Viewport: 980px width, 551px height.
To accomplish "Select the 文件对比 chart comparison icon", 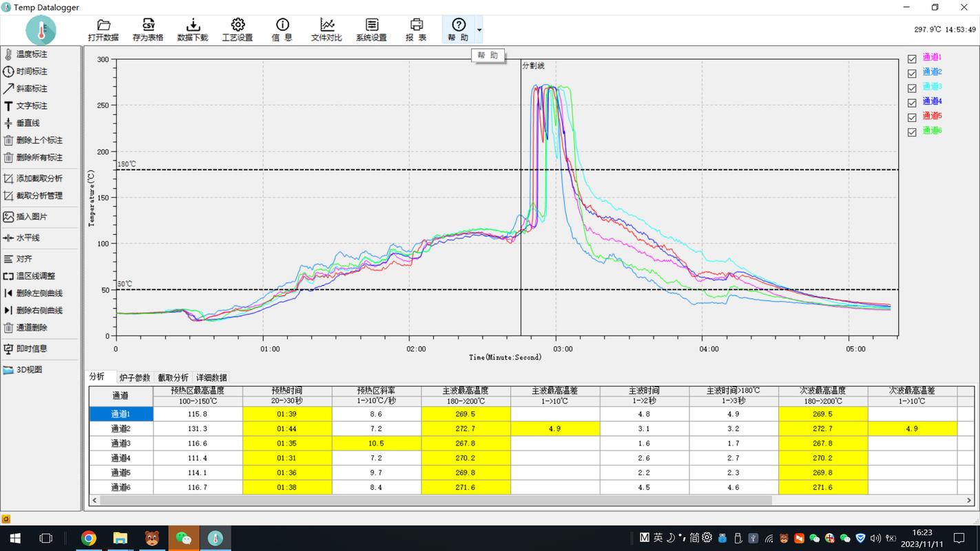I will pyautogui.click(x=327, y=30).
